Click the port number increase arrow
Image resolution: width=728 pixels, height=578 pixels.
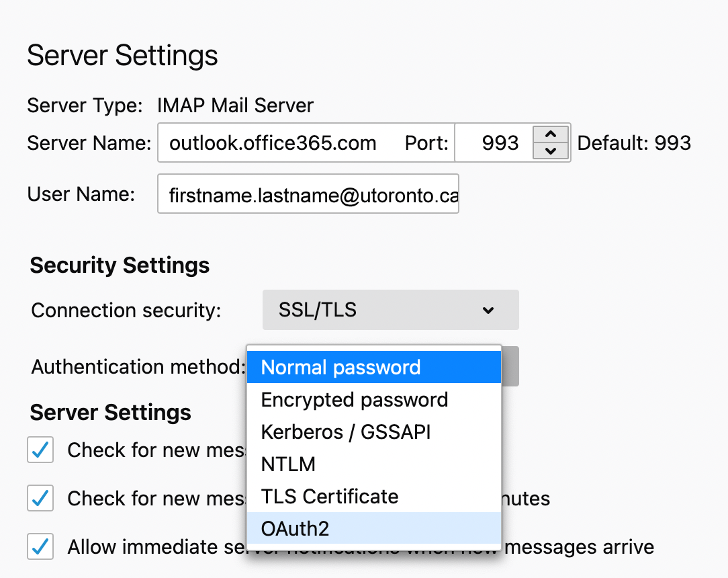(551, 134)
